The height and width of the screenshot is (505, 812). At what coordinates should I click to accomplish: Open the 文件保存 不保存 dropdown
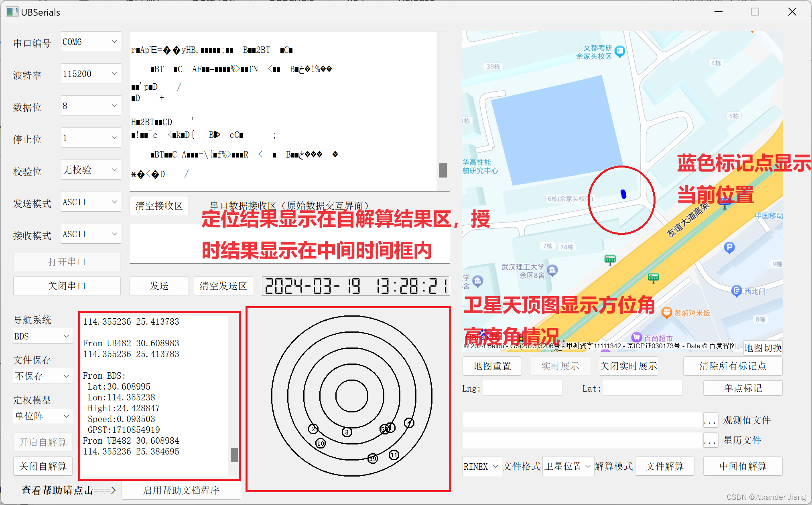click(43, 376)
